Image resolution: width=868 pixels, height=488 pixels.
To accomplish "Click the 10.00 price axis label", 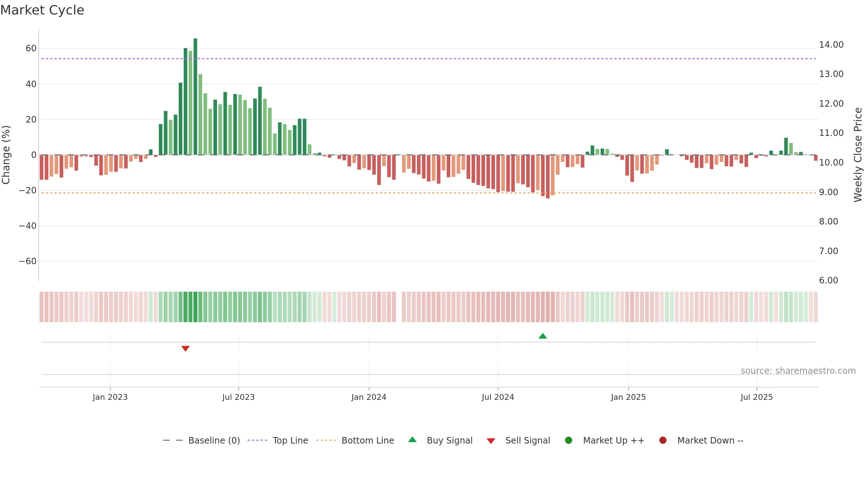I will 831,163.
